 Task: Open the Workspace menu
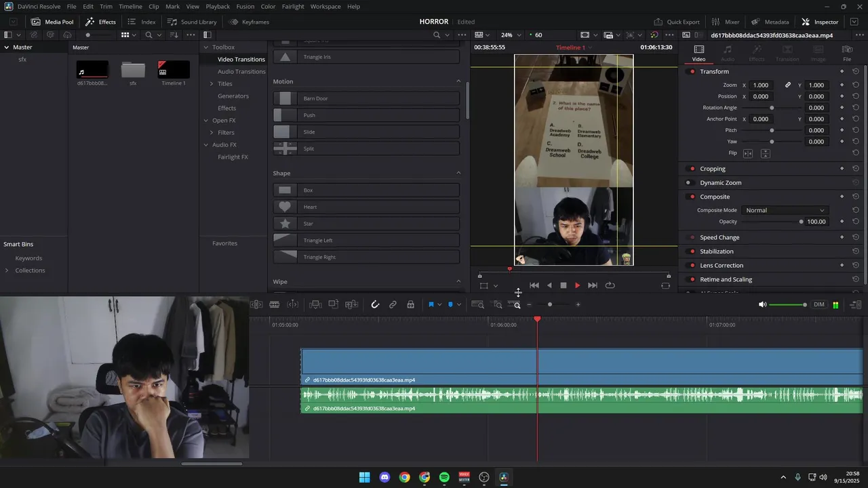point(325,6)
